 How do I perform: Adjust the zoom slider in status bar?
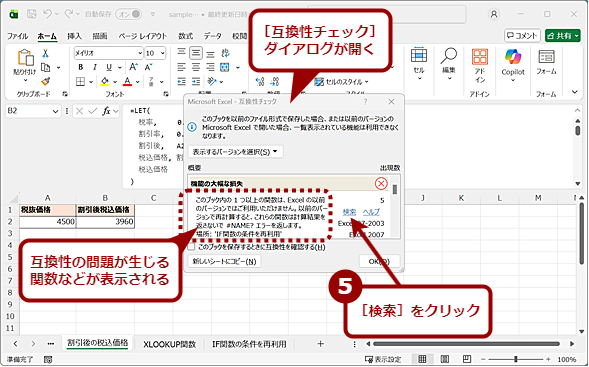(516, 359)
